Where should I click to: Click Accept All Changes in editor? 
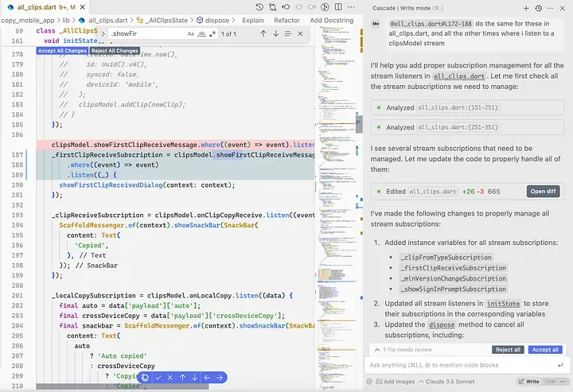coord(61,51)
